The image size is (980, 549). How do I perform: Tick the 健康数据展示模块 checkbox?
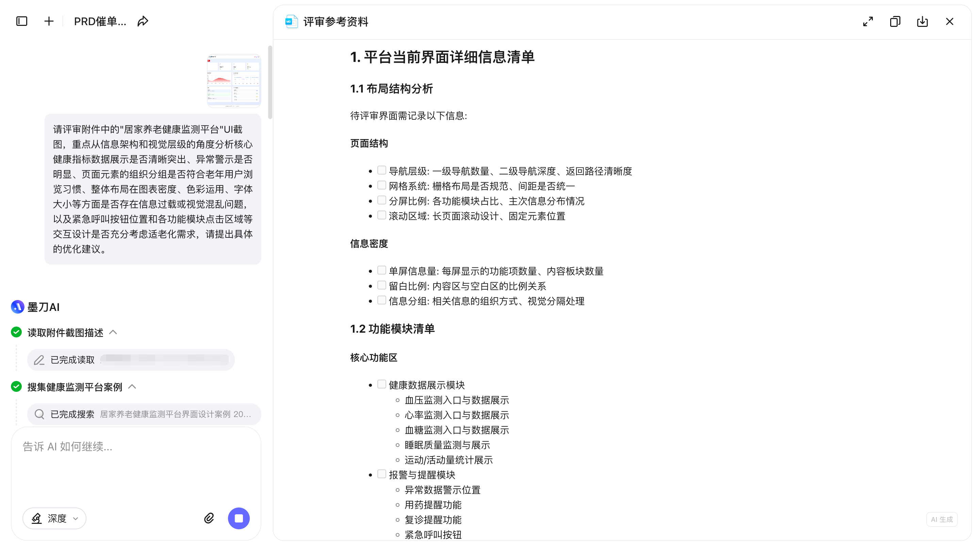coord(381,384)
